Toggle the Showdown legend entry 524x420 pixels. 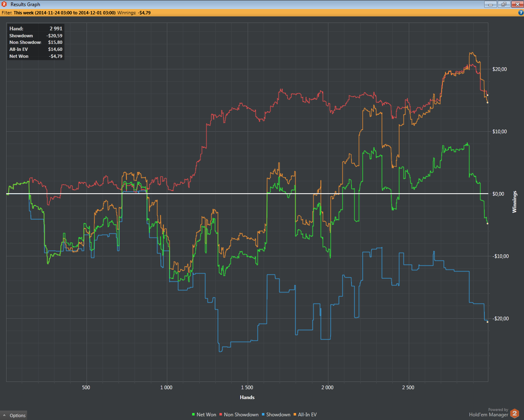(276, 415)
